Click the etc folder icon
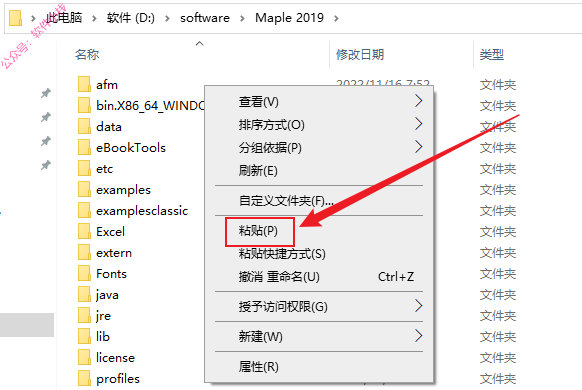Screen dimensions: 582x390 84,168
